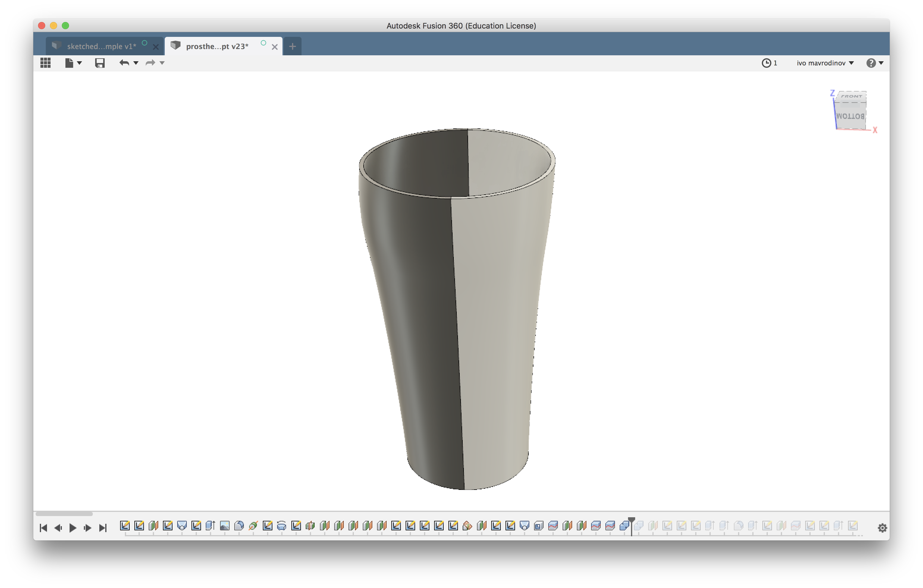Click the FRONT face of the ViewCube

851,96
